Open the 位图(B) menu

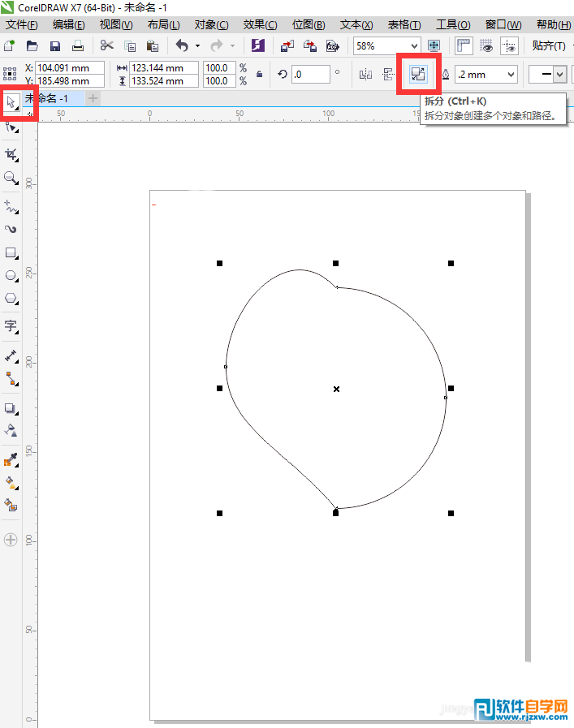(x=309, y=24)
